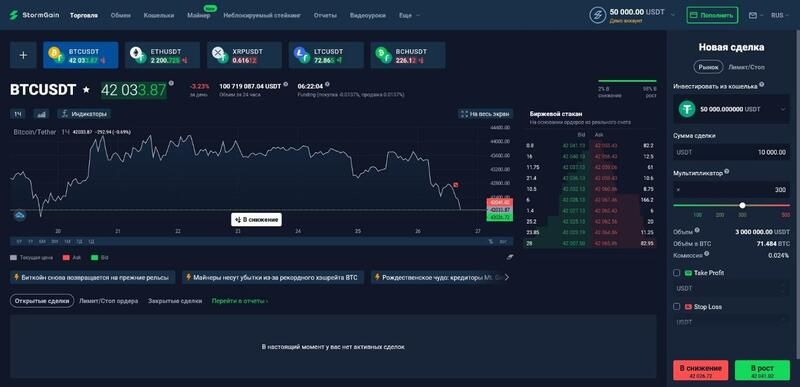Screen dimensions: 800x387
Task: Expand the Еще dropdown menu
Action: pos(409,15)
